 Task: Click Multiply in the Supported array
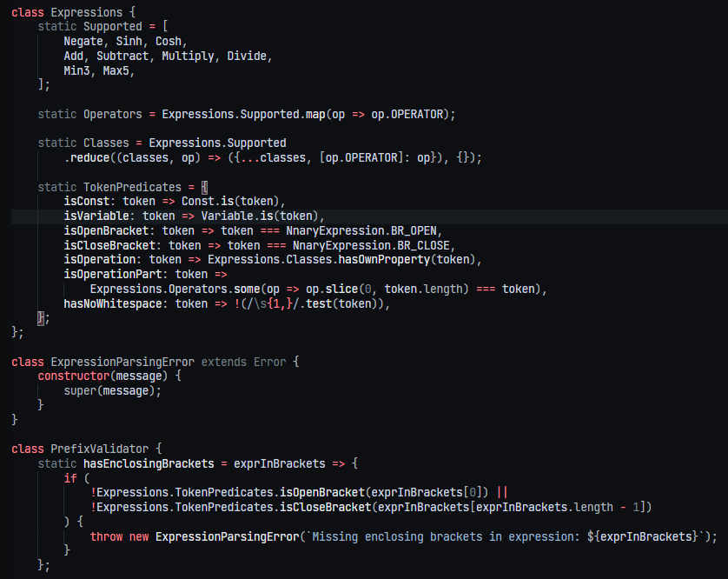pos(188,57)
